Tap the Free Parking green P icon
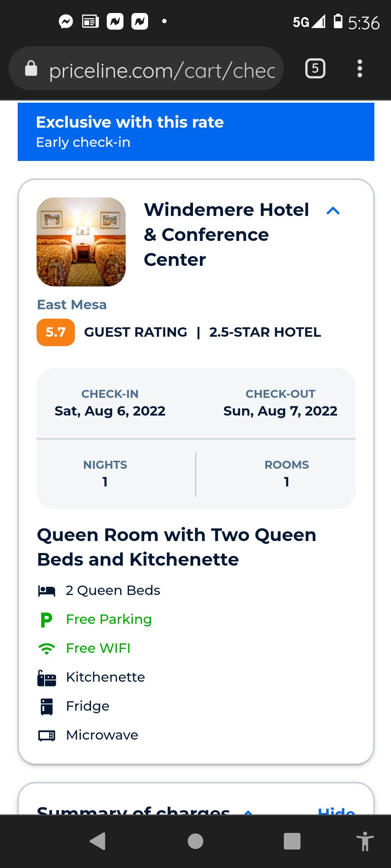 (x=46, y=620)
